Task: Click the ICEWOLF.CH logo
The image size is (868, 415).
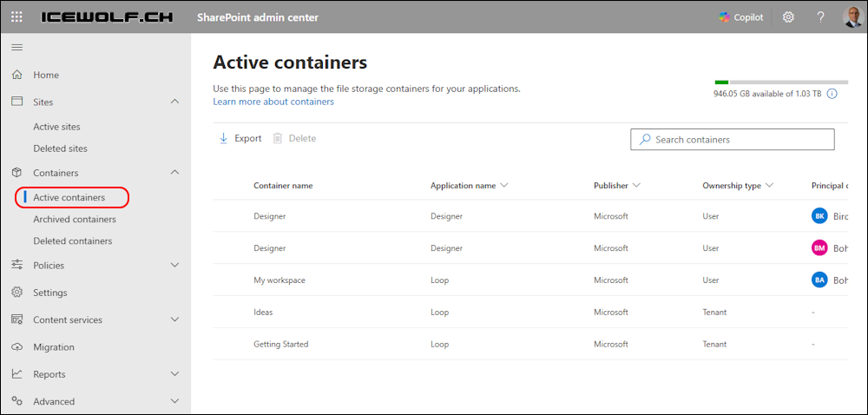Action: 109,17
